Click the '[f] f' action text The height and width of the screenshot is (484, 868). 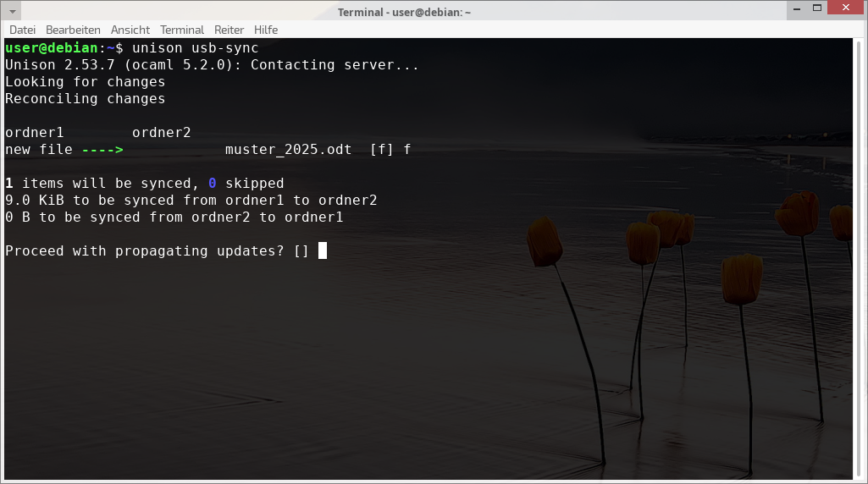point(390,150)
